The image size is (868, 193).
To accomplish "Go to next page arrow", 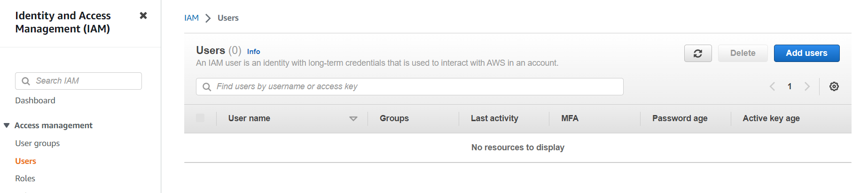I will point(807,86).
